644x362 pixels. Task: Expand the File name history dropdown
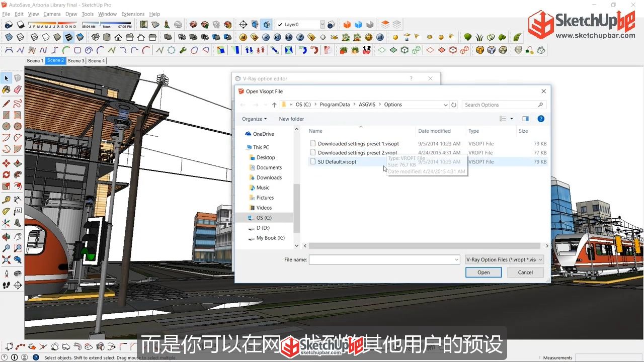pyautogui.click(x=456, y=259)
